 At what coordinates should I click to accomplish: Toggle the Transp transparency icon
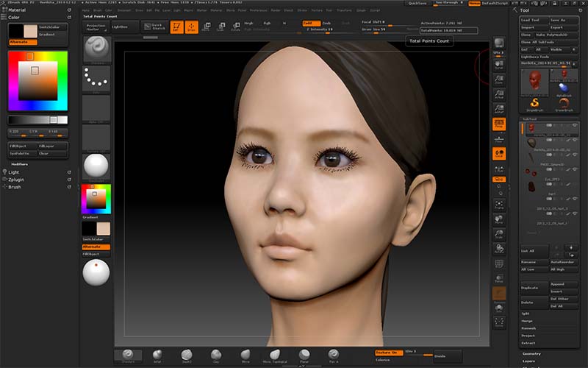click(x=499, y=279)
